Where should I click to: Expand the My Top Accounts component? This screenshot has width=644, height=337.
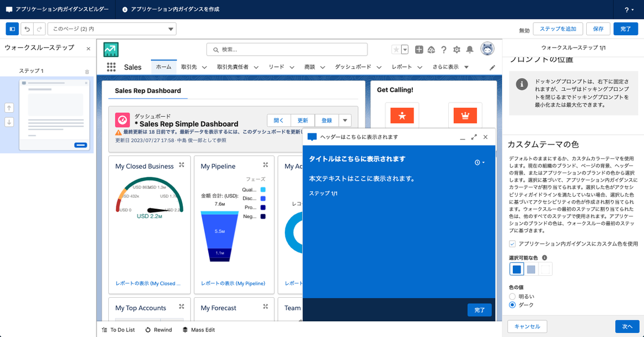pos(182,307)
